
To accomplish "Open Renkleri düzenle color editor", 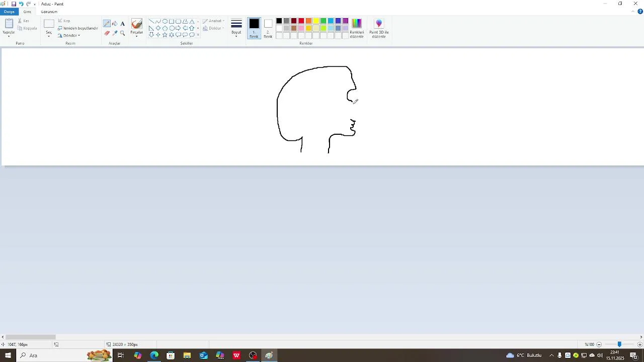I will (357, 29).
